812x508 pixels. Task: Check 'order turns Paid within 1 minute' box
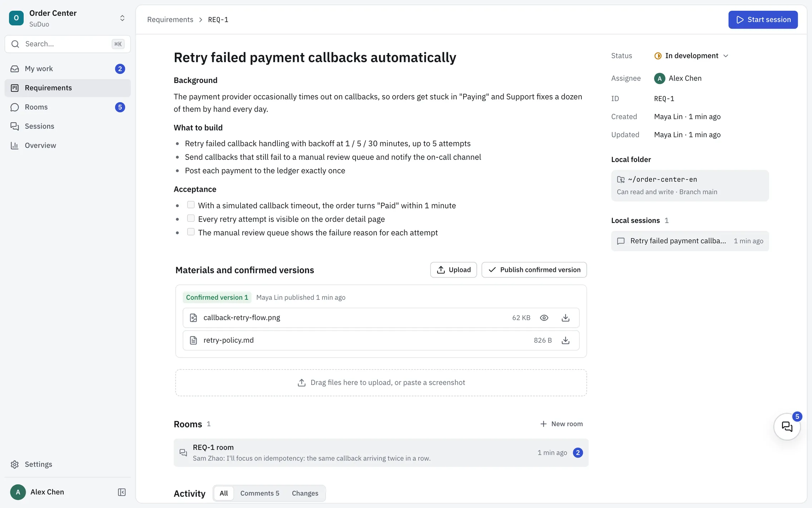point(191,205)
